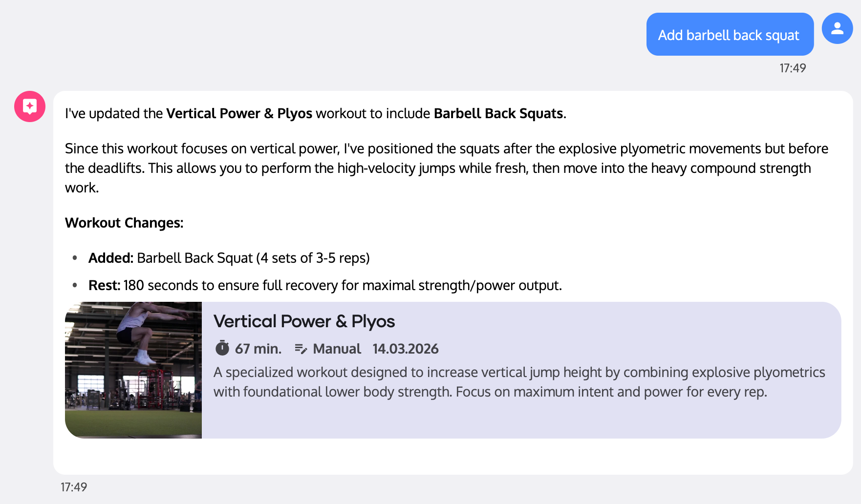
Task: Click the 'Add barbell back squat' message bubble
Action: point(729,35)
